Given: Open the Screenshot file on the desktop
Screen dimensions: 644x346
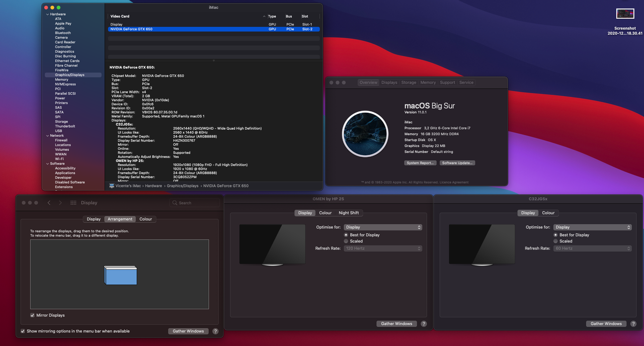Looking at the screenshot, I should (625, 14).
